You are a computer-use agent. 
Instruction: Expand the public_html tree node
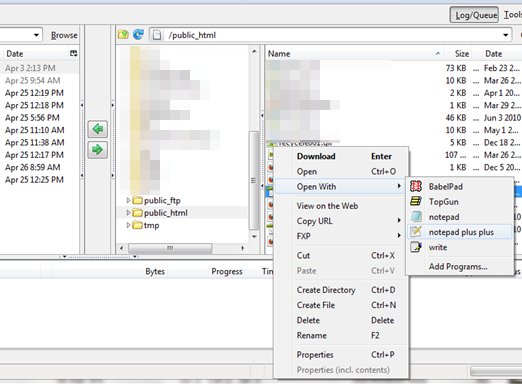(x=128, y=213)
